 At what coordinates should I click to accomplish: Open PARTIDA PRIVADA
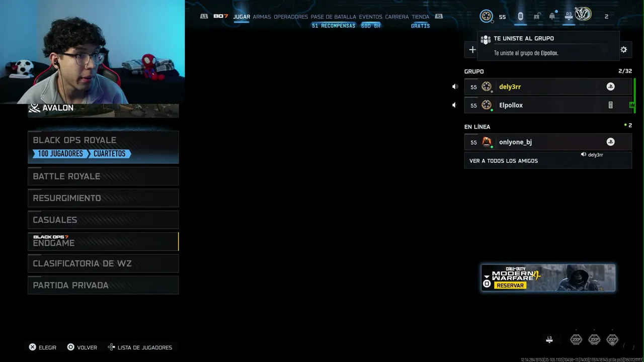(103, 285)
